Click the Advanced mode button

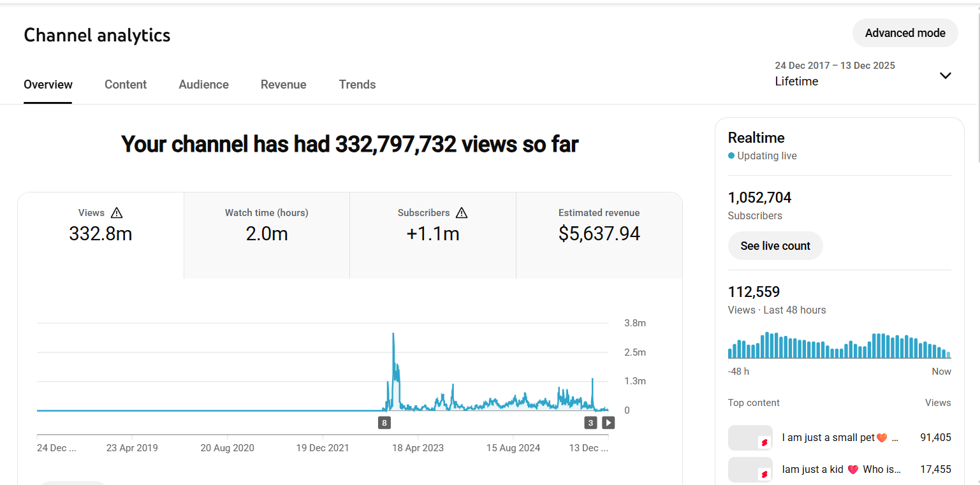(x=905, y=33)
